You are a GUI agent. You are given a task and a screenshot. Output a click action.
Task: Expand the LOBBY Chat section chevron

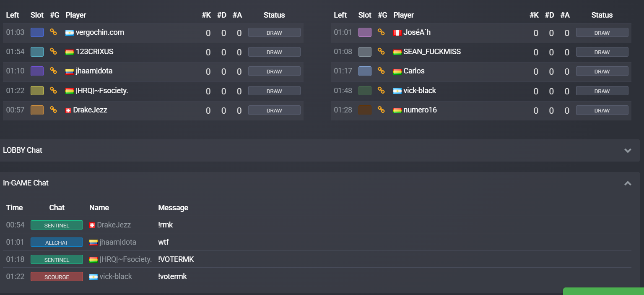point(628,150)
